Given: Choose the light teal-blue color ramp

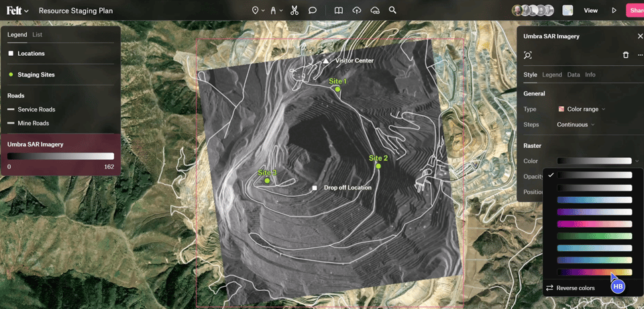Looking at the screenshot, I should (x=594, y=248).
